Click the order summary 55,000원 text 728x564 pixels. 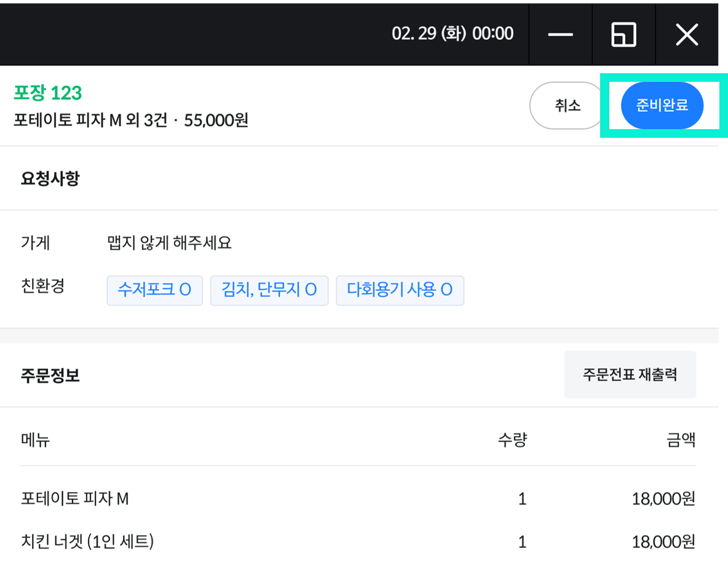216,121
